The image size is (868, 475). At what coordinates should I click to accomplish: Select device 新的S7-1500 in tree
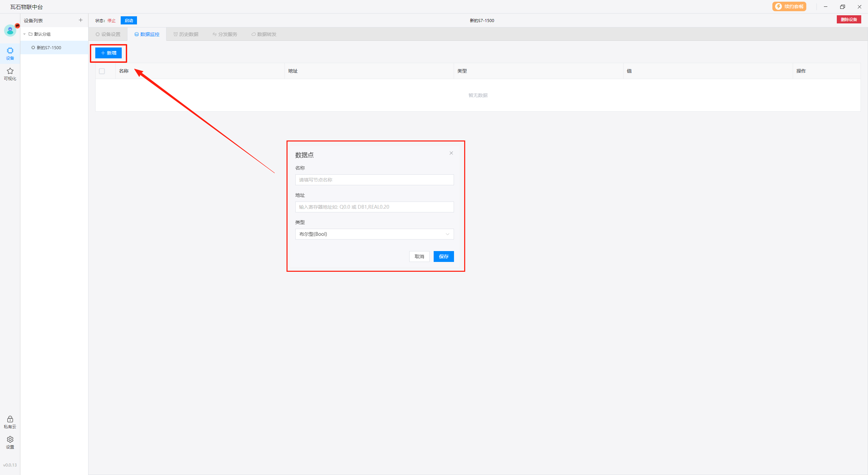pyautogui.click(x=49, y=48)
